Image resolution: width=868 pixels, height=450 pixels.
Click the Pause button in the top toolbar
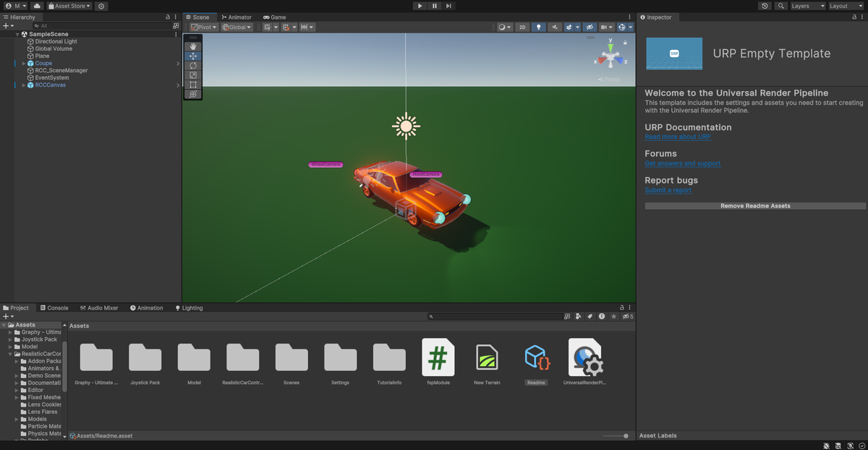pos(434,6)
